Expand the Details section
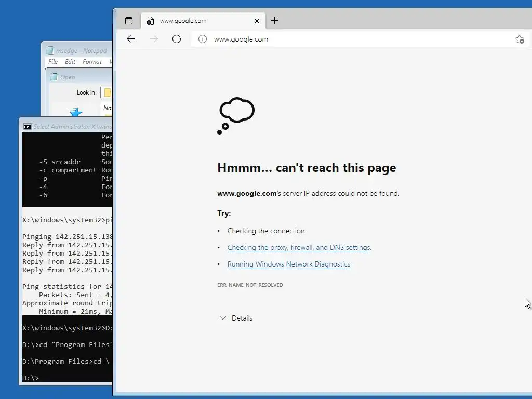532x399 pixels. pos(236,318)
